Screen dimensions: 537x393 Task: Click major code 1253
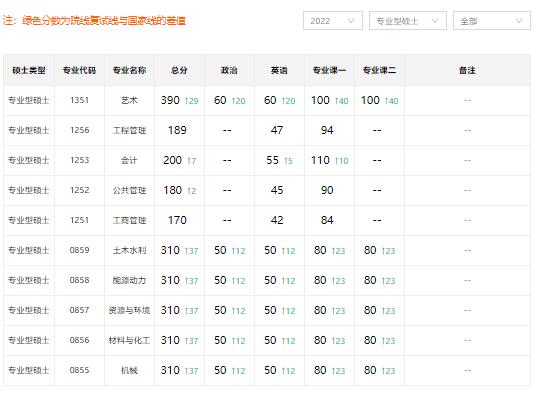pyautogui.click(x=79, y=160)
